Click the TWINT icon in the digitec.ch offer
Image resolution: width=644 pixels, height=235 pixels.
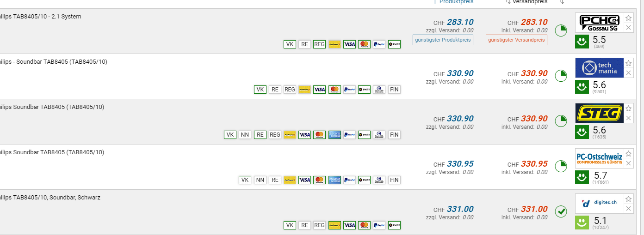pyautogui.click(x=394, y=225)
